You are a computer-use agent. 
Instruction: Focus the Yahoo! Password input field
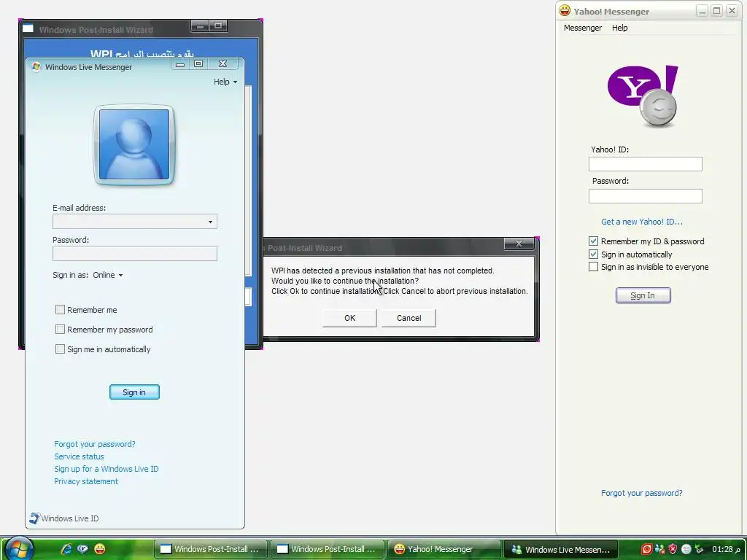tap(645, 195)
